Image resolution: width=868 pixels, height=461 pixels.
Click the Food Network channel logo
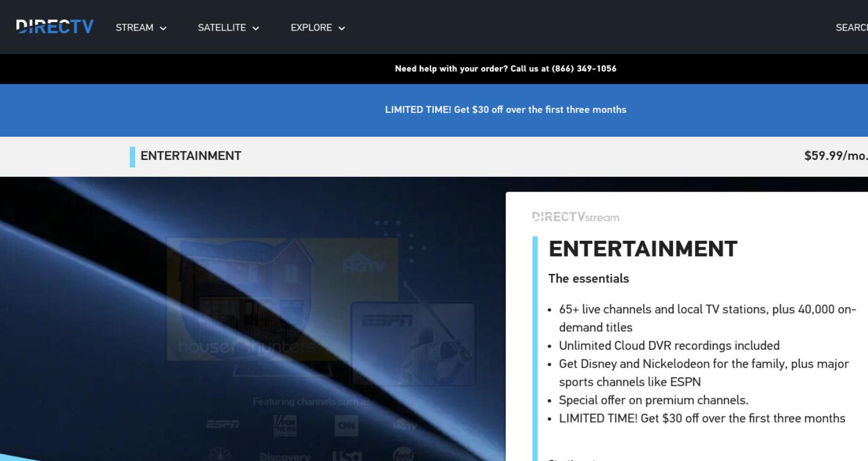403,454
